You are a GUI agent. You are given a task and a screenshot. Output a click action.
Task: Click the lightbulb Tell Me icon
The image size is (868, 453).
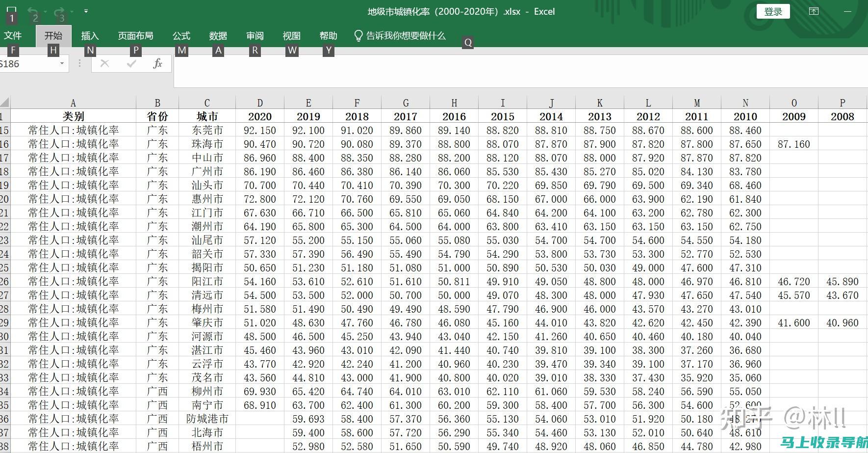tap(358, 36)
